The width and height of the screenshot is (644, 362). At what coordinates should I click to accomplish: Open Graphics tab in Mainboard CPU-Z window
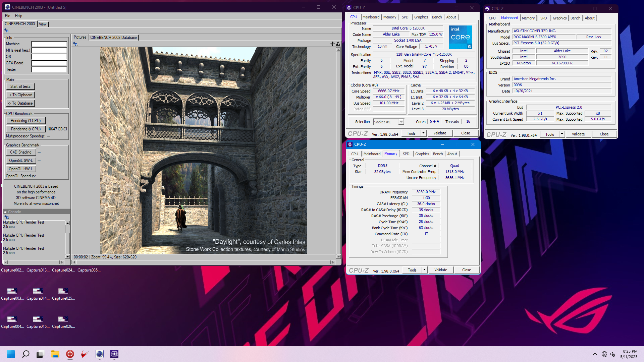click(559, 18)
